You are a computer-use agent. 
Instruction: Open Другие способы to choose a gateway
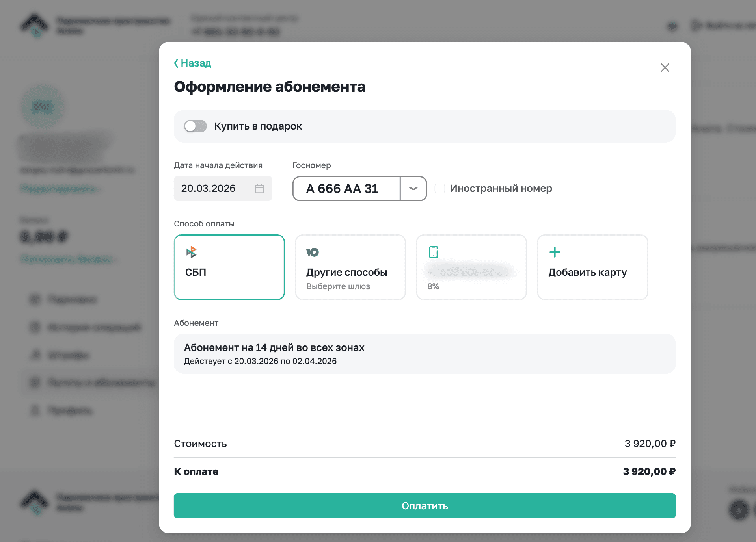tap(350, 267)
